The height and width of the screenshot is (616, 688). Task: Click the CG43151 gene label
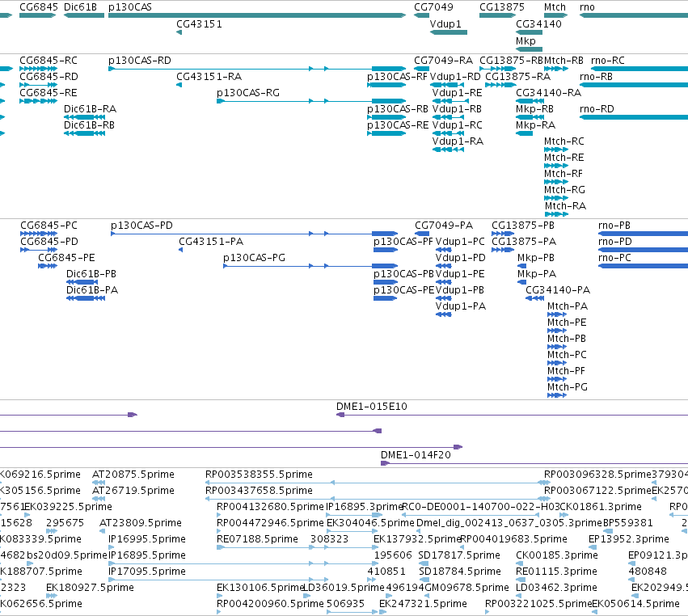coord(199,24)
